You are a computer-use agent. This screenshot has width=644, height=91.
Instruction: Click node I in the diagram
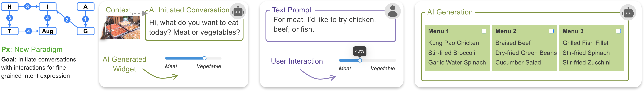(x=47, y=6)
